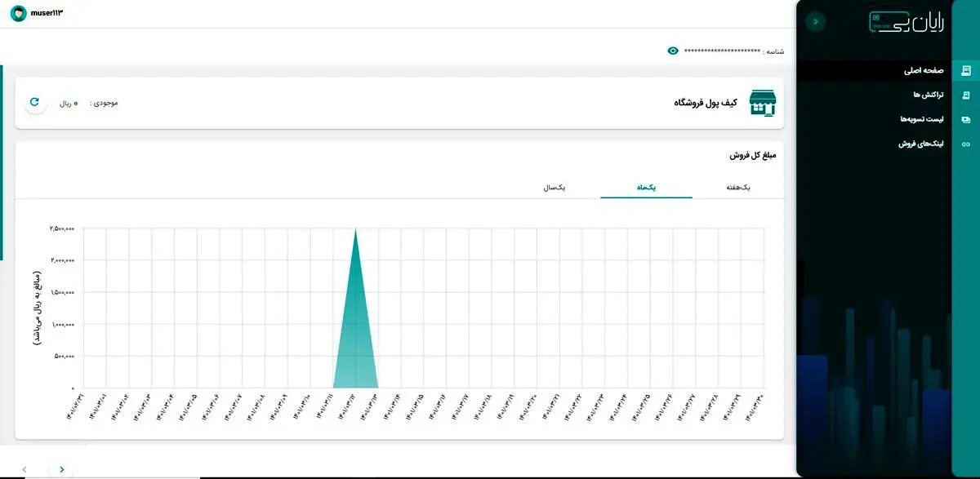Click the muser113 profile avatar

pyautogui.click(x=19, y=13)
